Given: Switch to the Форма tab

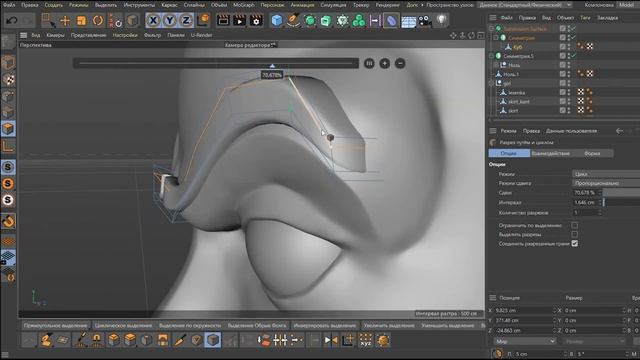Looking at the screenshot, I should (x=592, y=153).
